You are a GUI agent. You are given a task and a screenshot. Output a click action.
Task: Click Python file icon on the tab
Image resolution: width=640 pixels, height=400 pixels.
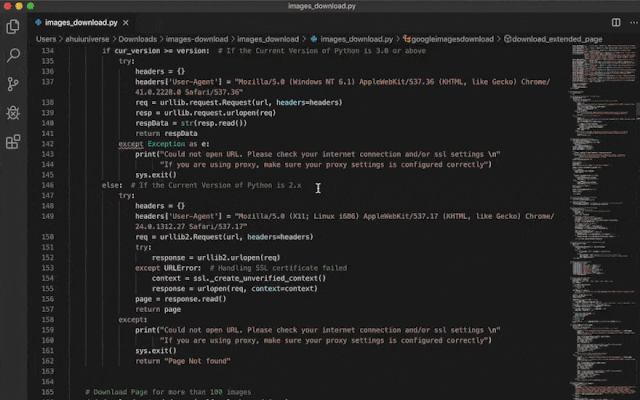coord(38,22)
